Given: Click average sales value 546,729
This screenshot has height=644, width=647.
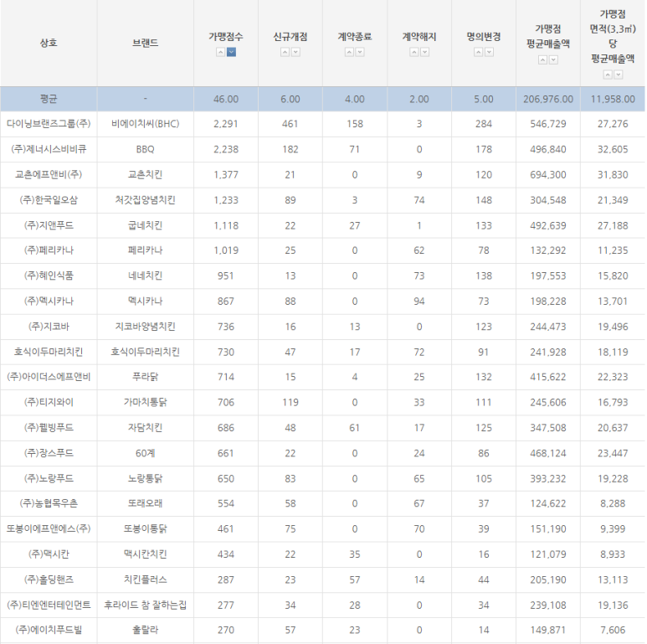Looking at the screenshot, I should click(548, 124).
